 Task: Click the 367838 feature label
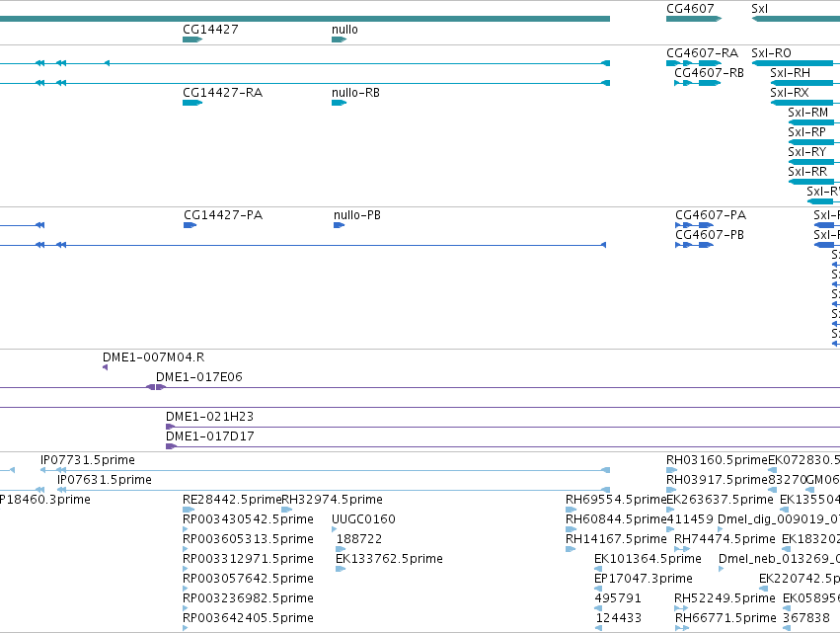pos(806,619)
